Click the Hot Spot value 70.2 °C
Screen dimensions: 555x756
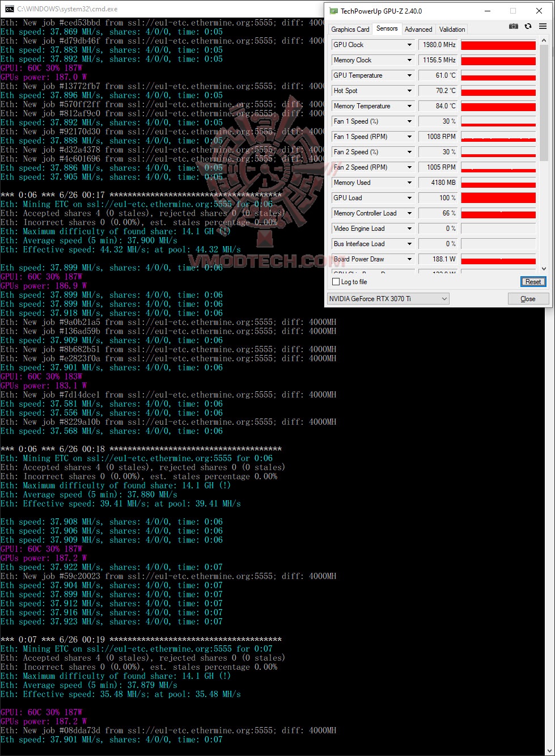(x=439, y=91)
